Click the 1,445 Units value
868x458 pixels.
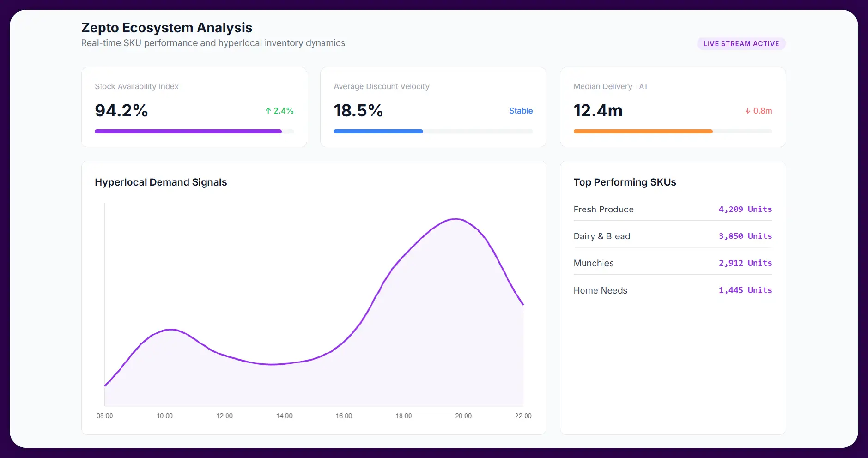tap(745, 290)
